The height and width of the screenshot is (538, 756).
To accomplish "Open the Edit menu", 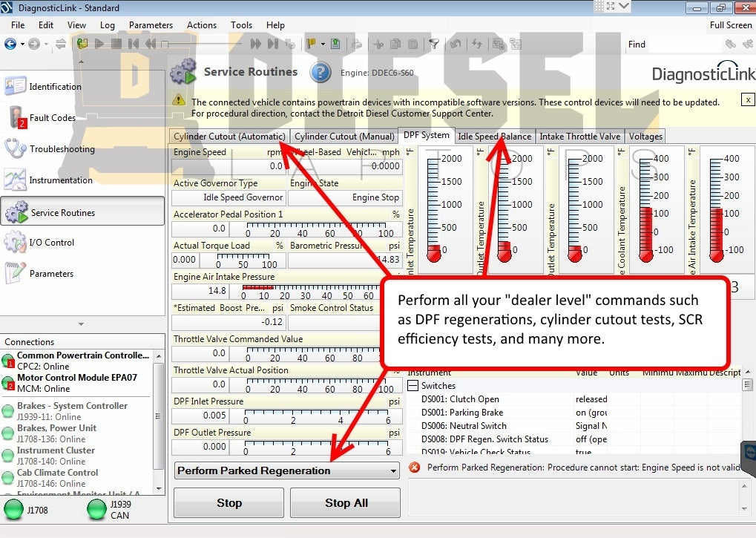I will [x=46, y=25].
